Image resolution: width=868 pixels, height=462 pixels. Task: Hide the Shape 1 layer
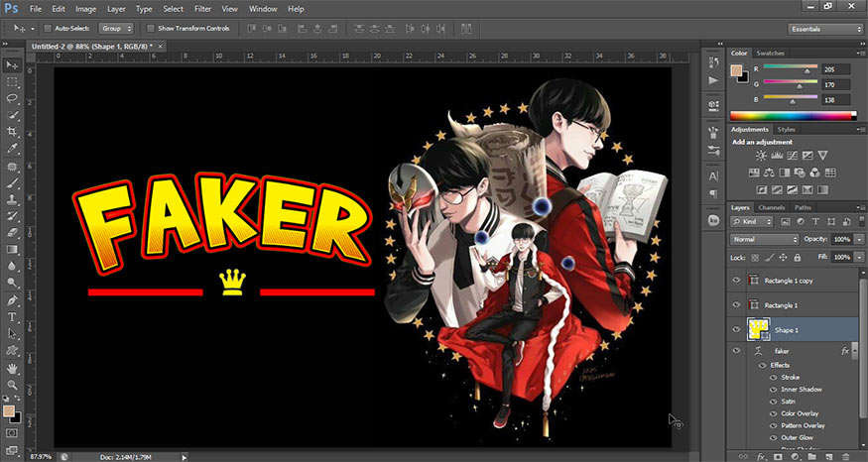(736, 330)
